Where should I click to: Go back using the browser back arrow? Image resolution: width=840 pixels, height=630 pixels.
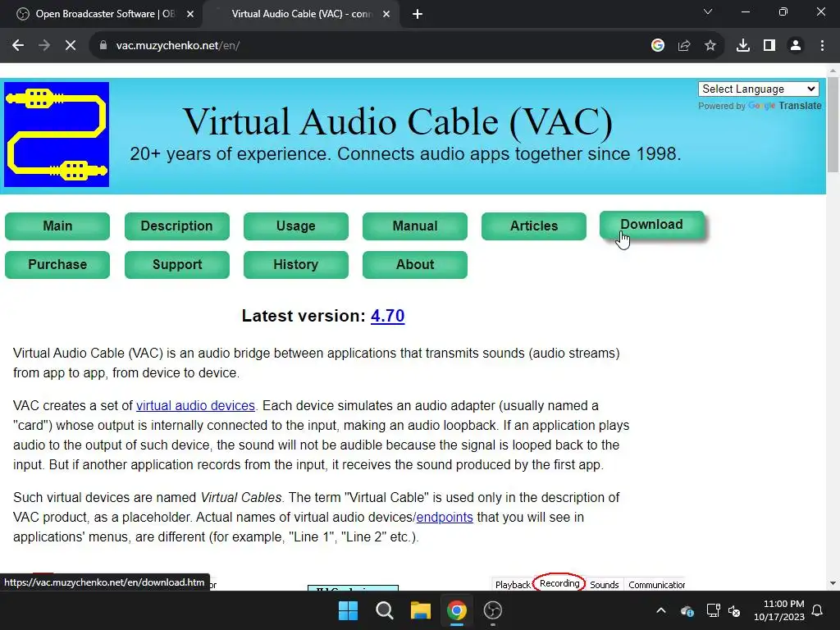(18, 46)
